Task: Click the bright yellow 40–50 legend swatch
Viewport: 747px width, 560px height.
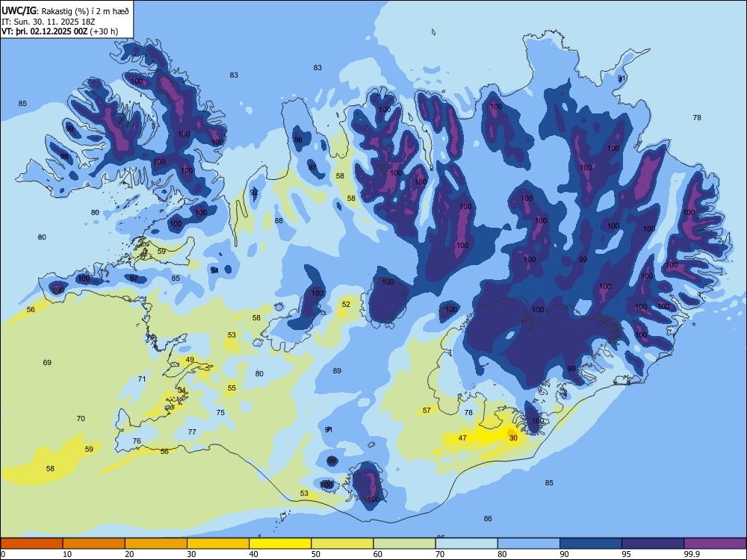Action: [x=280, y=544]
